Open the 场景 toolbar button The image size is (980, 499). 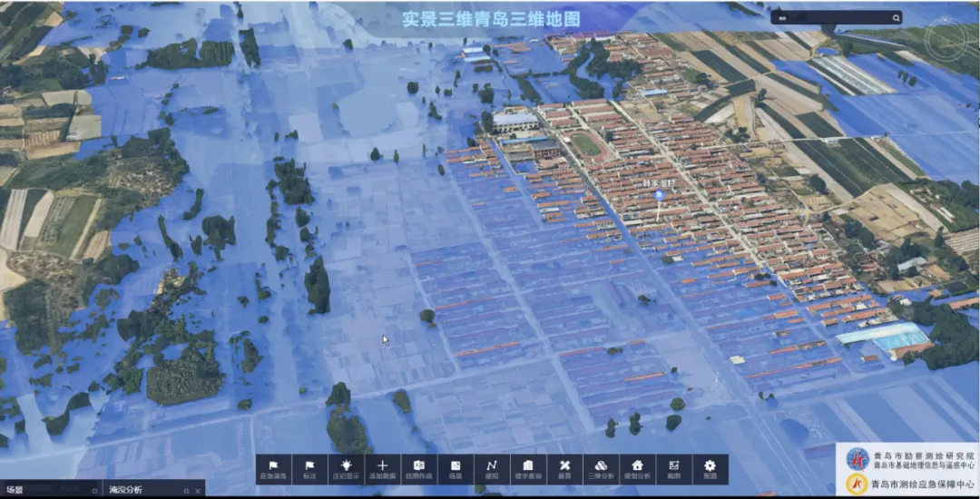(x=455, y=470)
